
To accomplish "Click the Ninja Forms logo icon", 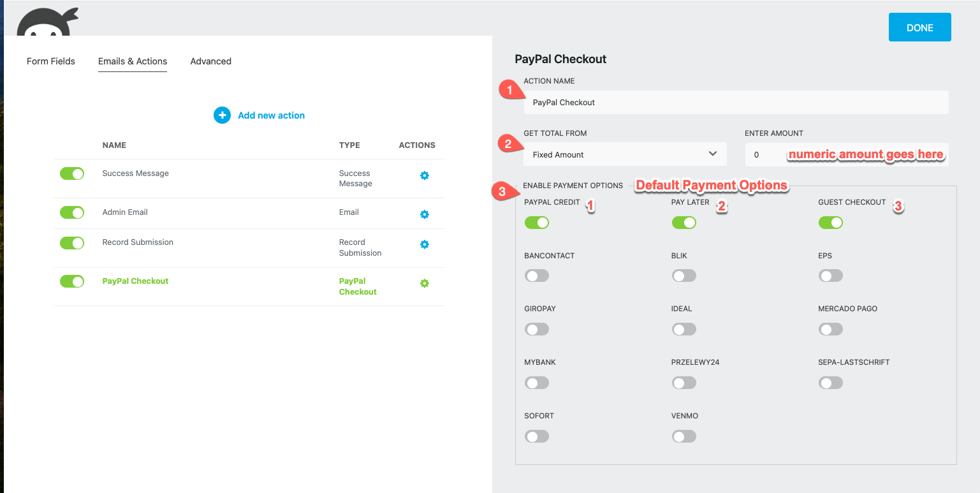I will 47,23.
